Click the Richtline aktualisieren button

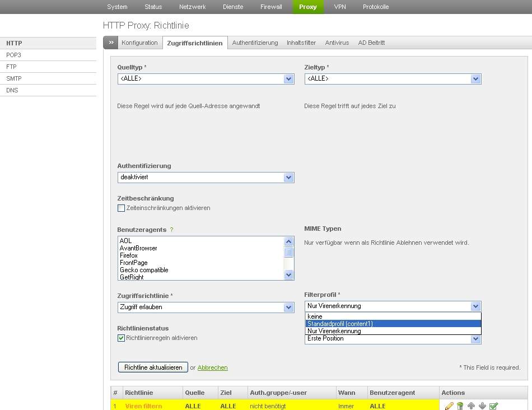click(x=153, y=367)
